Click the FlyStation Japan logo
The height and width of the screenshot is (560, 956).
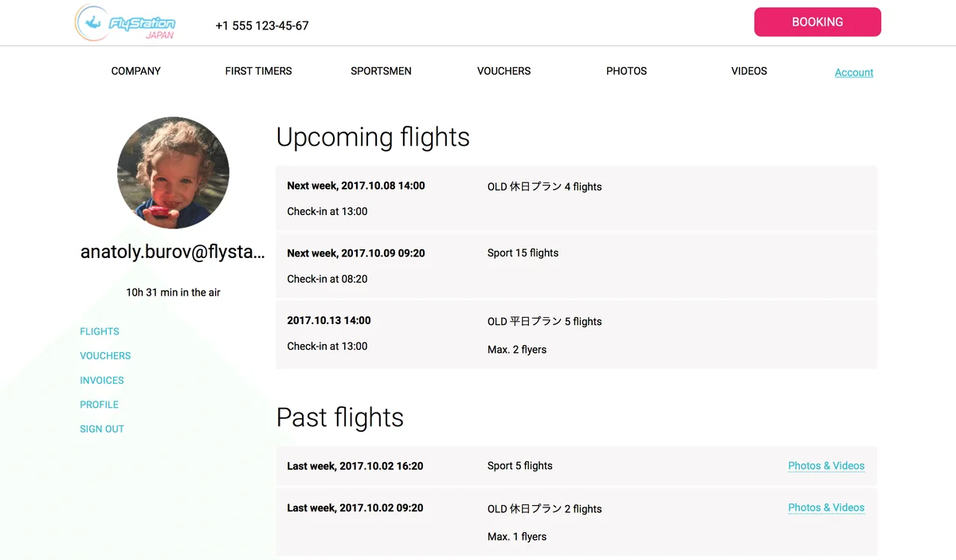pos(125,22)
